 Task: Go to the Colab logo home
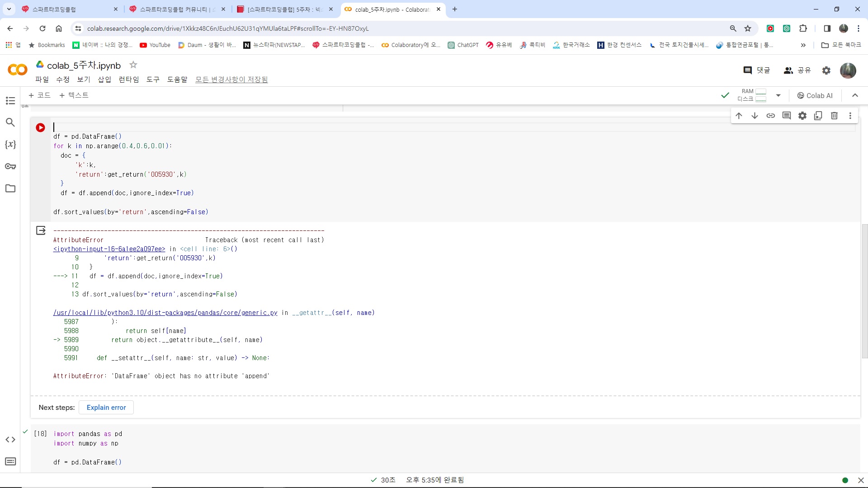tap(17, 70)
